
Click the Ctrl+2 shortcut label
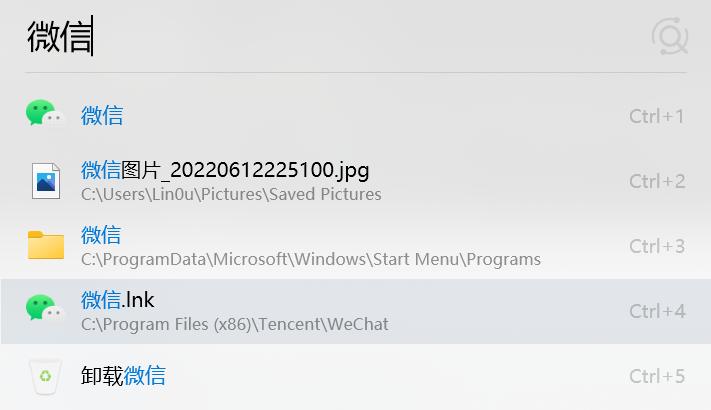(657, 181)
